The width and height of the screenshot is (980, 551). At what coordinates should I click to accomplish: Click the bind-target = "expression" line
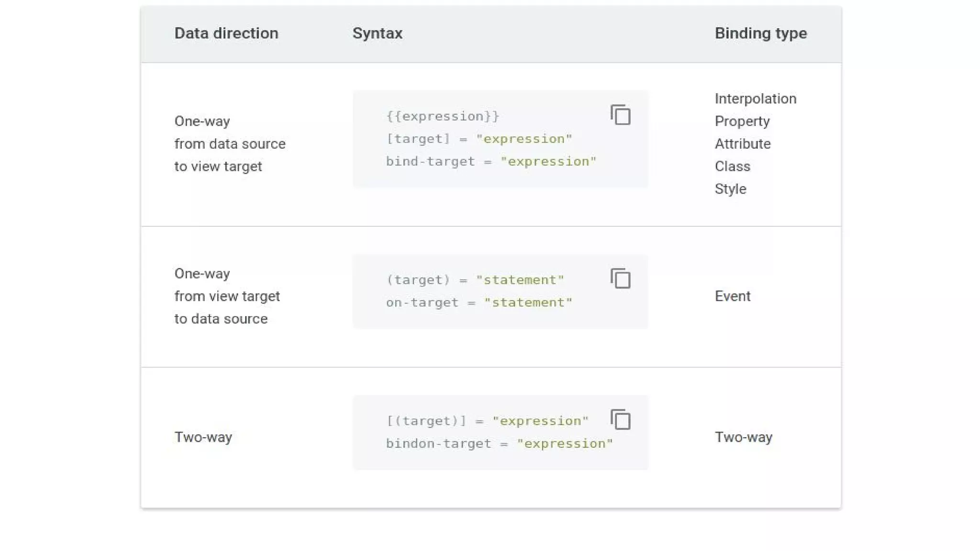click(491, 161)
